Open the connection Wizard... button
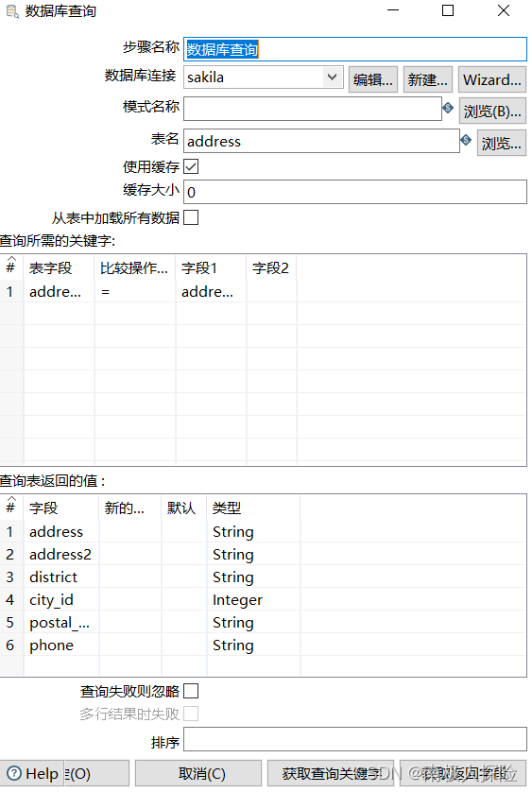This screenshot has width=532, height=792. [492, 79]
